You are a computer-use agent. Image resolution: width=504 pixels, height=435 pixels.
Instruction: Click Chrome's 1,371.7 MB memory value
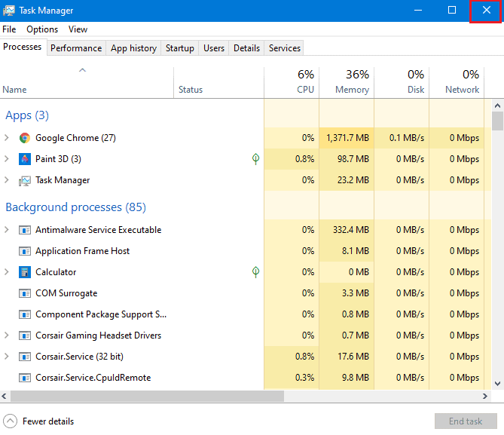(347, 138)
